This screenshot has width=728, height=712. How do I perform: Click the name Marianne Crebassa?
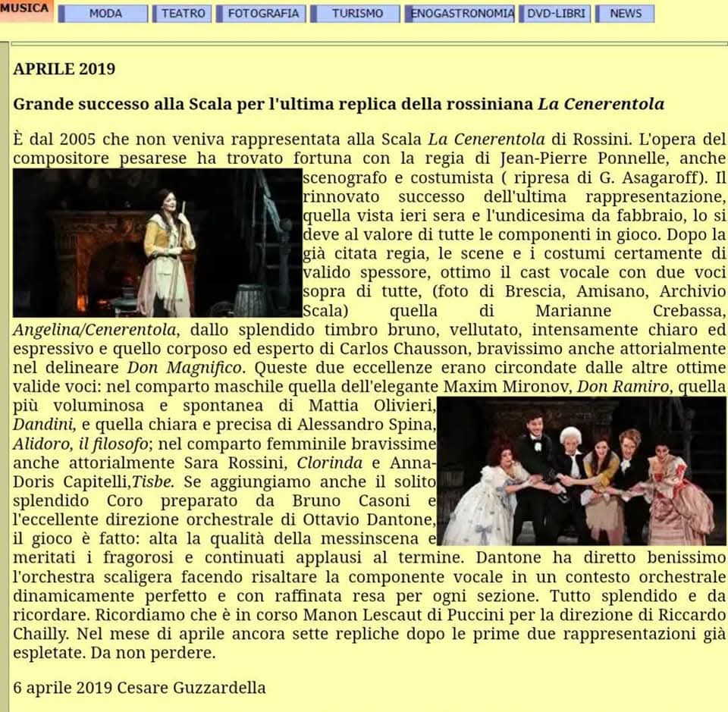630,311
